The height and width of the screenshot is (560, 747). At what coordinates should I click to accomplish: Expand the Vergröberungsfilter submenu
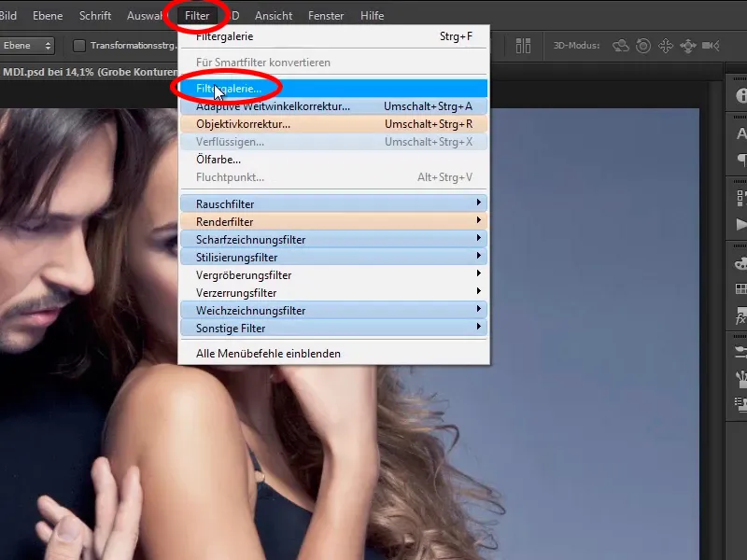tap(333, 274)
